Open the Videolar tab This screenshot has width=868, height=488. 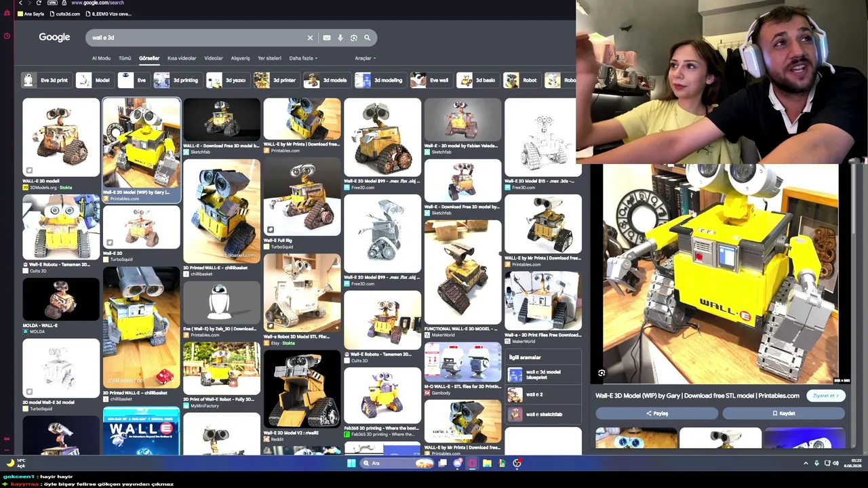[214, 58]
